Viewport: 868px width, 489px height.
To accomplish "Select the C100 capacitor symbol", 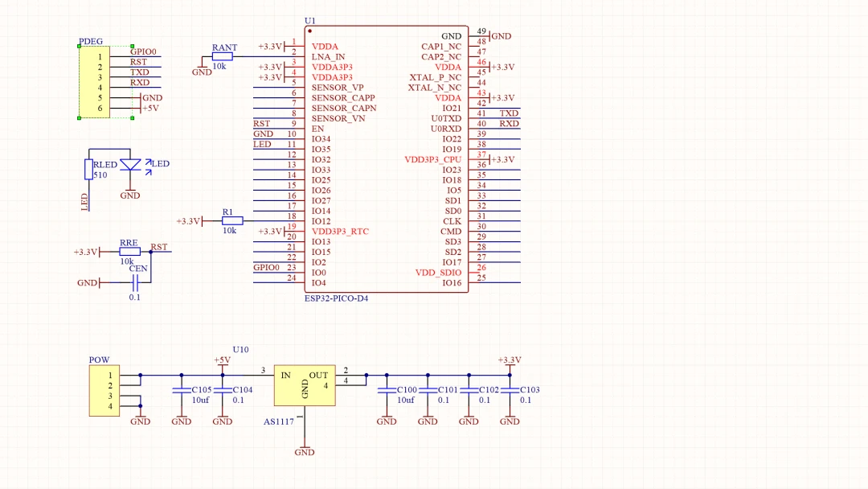I will [387, 390].
